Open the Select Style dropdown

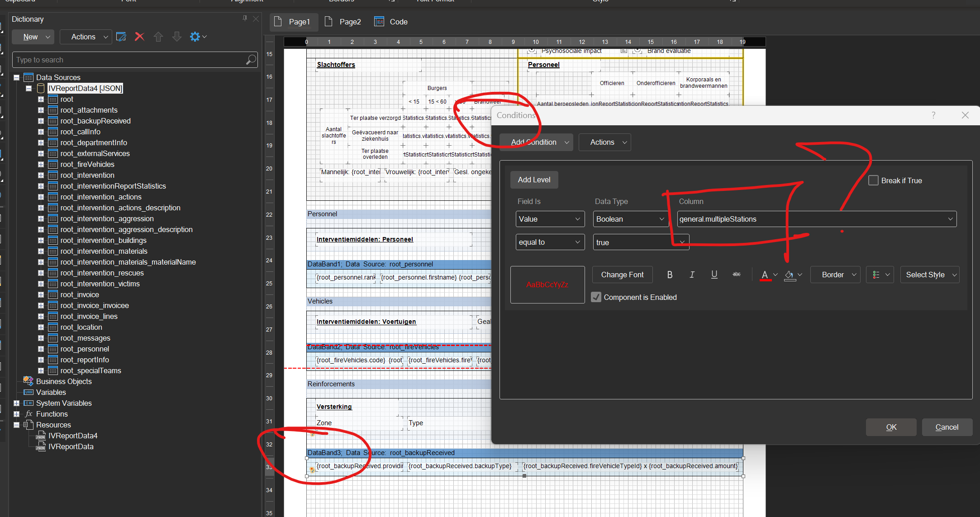tap(930, 275)
